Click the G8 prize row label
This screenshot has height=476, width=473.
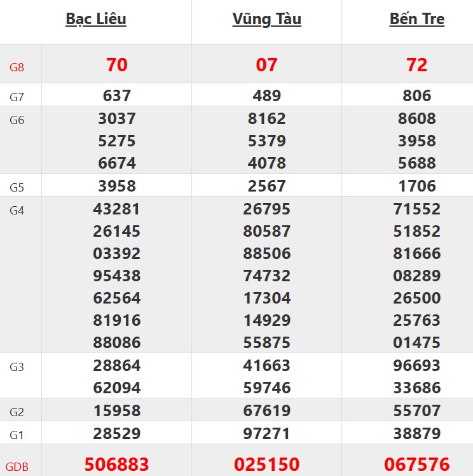pyautogui.click(x=17, y=66)
